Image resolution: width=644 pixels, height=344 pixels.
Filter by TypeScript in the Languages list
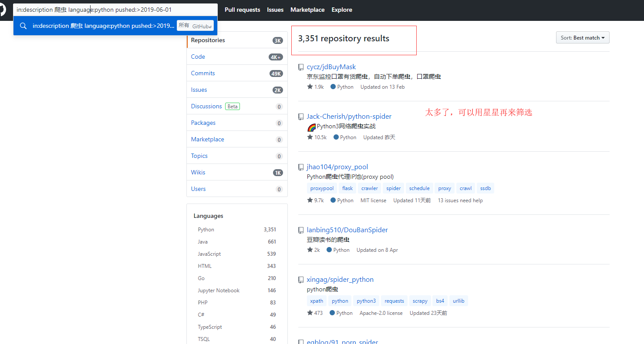(x=237, y=327)
